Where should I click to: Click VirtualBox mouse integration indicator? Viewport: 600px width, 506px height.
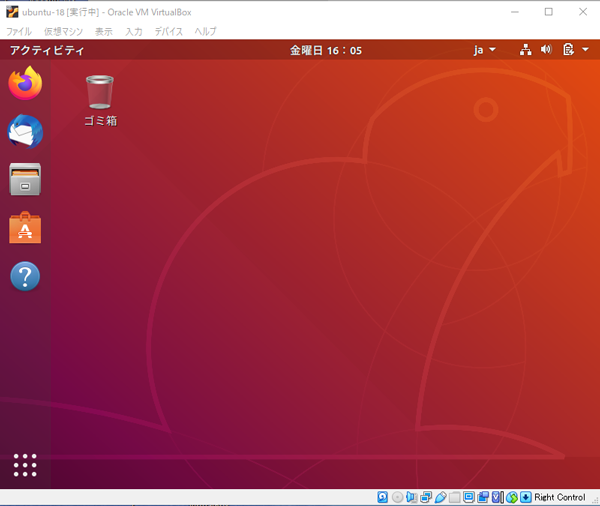[512, 497]
